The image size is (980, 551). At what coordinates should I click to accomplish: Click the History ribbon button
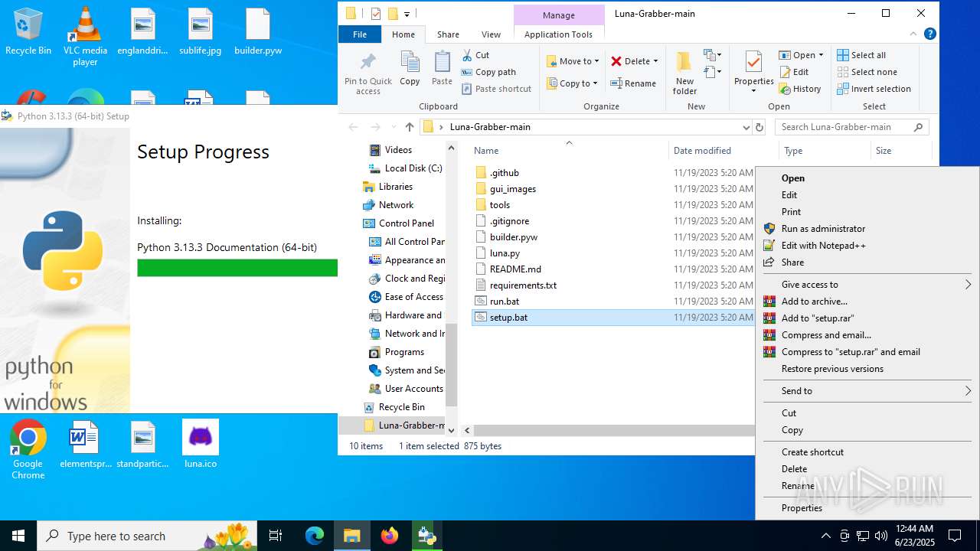[800, 89]
